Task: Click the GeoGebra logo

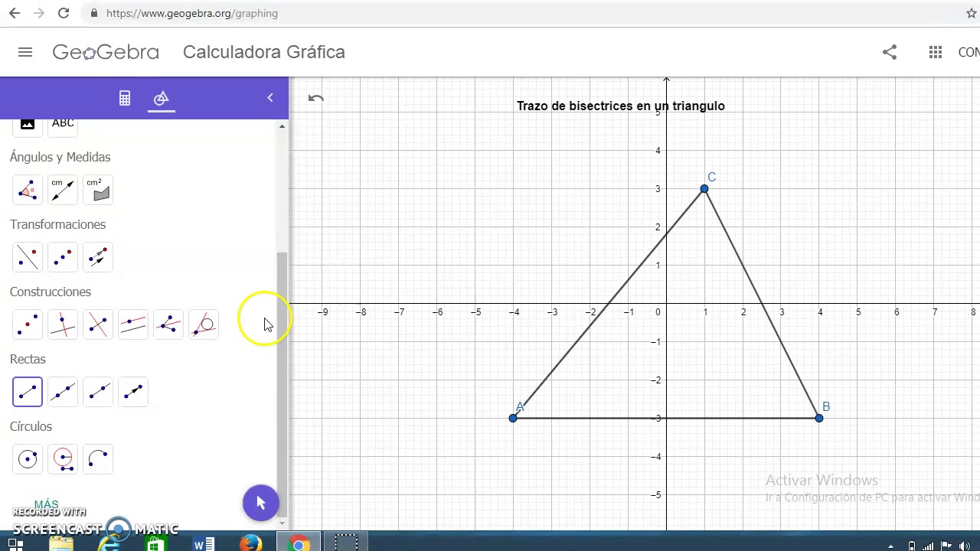Action: point(106,52)
